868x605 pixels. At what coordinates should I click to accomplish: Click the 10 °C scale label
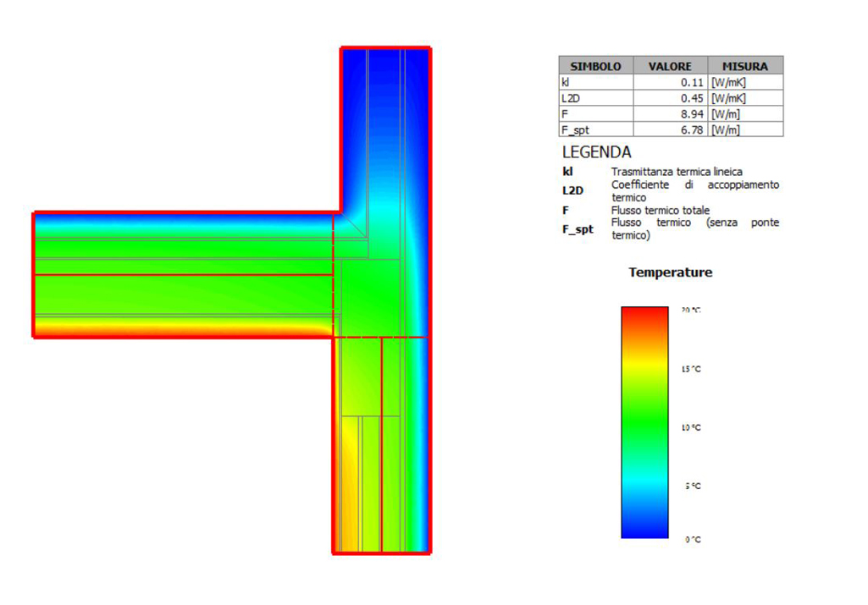point(691,427)
